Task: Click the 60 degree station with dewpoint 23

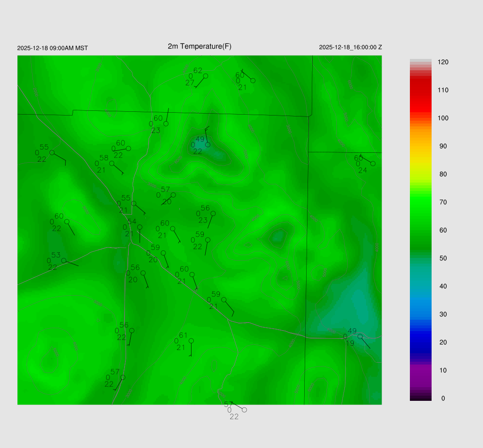Action: pyautogui.click(x=166, y=124)
